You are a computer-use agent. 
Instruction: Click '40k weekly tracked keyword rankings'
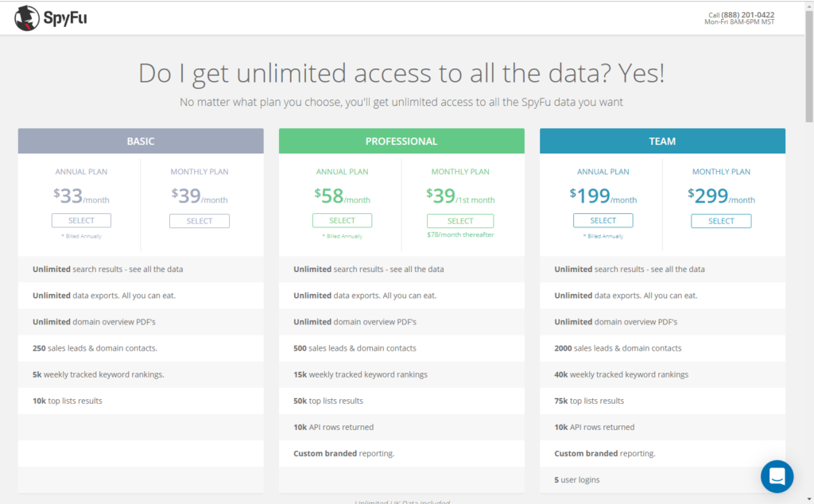pyautogui.click(x=622, y=374)
